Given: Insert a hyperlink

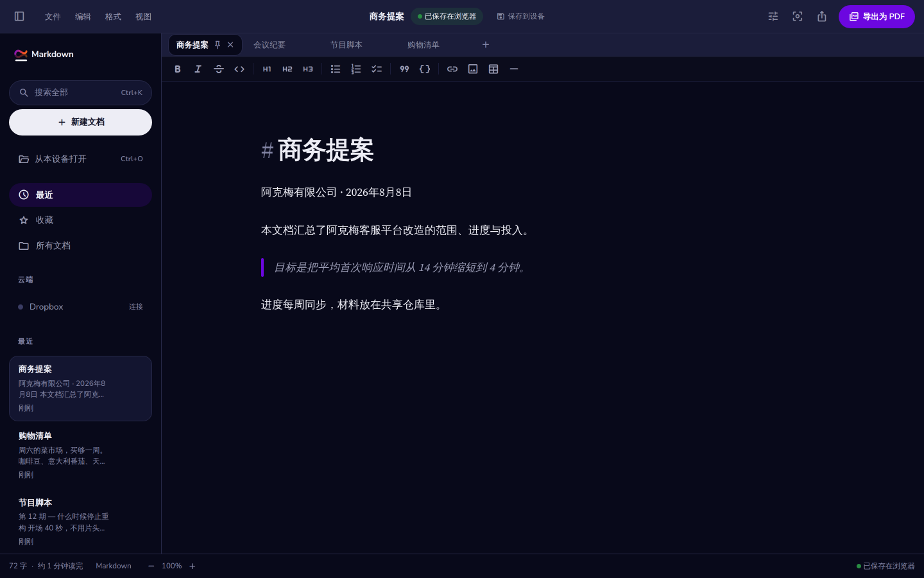Looking at the screenshot, I should click(x=452, y=69).
